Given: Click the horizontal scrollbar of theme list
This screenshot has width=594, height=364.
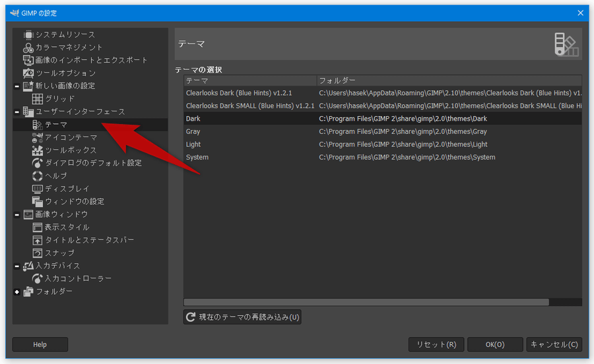Looking at the screenshot, I should click(366, 302).
